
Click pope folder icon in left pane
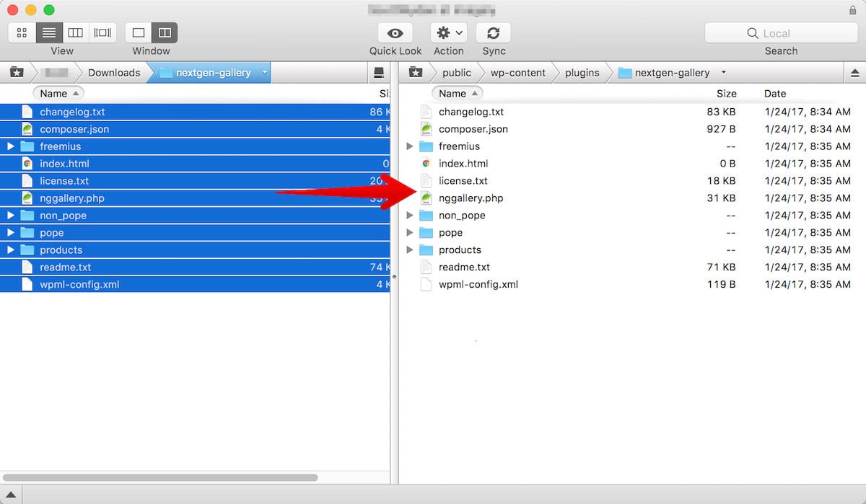click(x=27, y=233)
